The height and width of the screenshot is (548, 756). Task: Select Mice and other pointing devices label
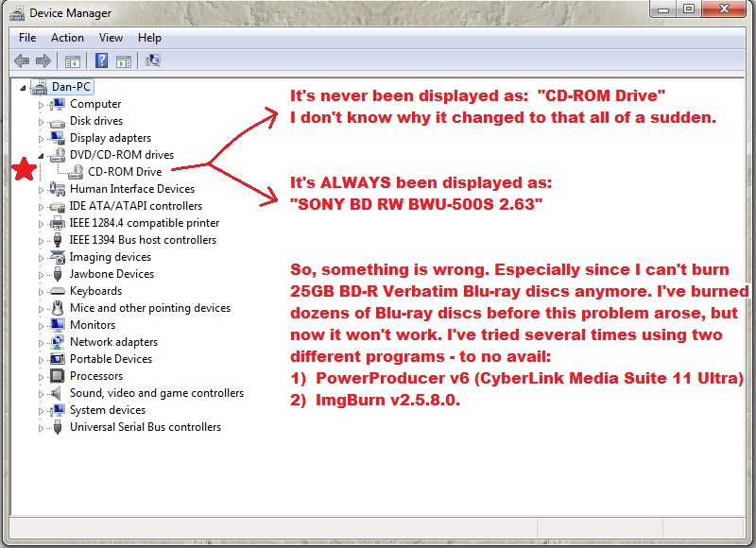pos(150,308)
